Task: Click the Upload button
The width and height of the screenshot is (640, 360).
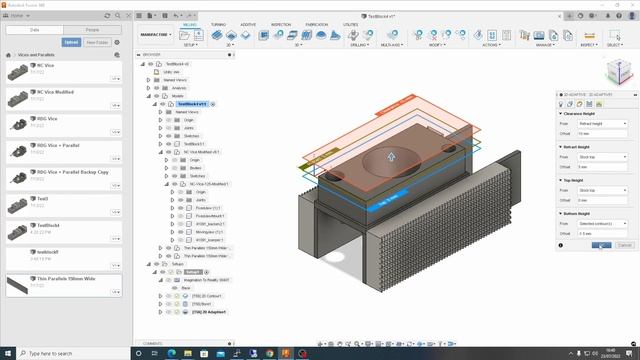Action: (x=71, y=42)
